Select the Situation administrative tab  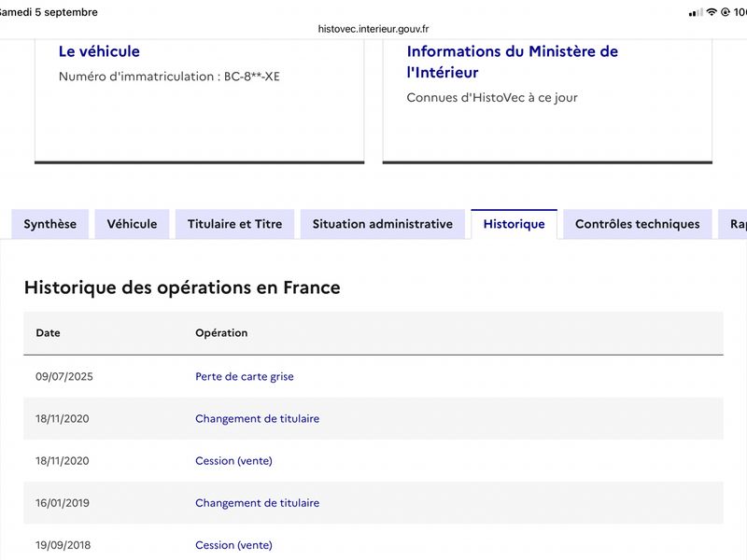[383, 224]
